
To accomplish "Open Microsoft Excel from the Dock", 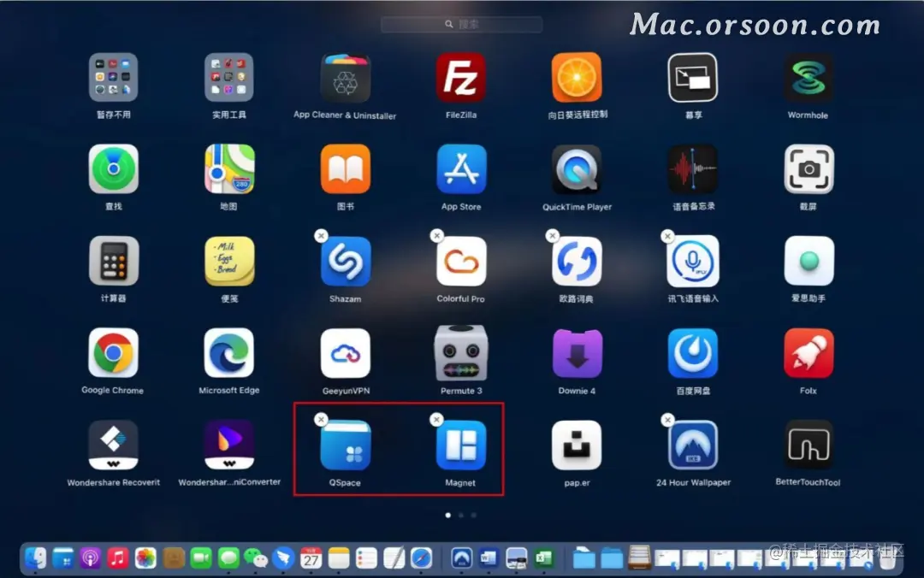I will click(x=544, y=557).
